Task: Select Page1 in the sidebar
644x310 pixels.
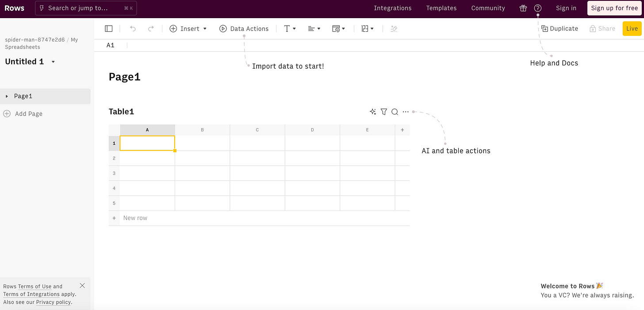Action: (45, 96)
